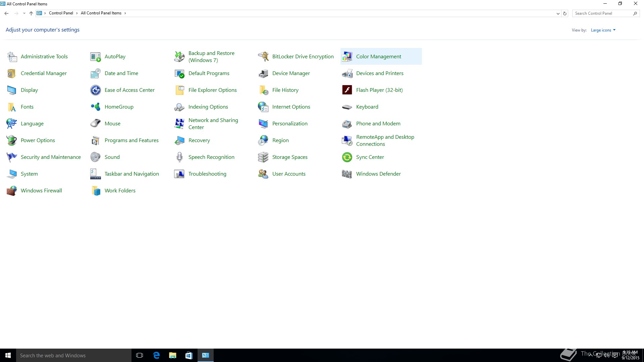The width and height of the screenshot is (644, 362).
Task: Open the Sound speaker icon
Action: [x=96, y=157]
